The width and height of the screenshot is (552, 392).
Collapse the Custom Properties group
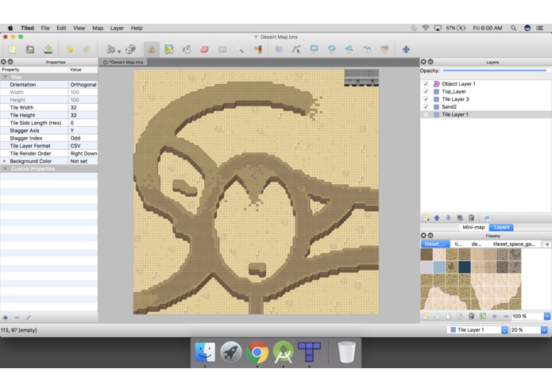click(x=5, y=169)
